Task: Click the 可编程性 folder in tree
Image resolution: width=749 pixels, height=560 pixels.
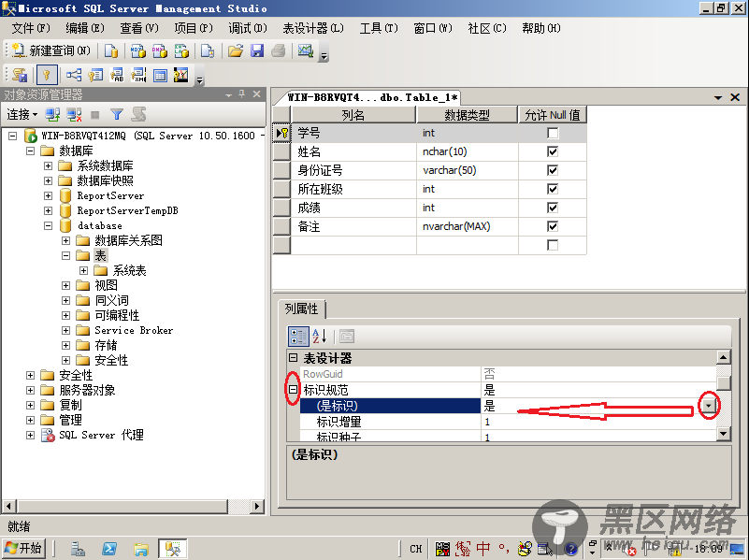Action: (x=117, y=315)
